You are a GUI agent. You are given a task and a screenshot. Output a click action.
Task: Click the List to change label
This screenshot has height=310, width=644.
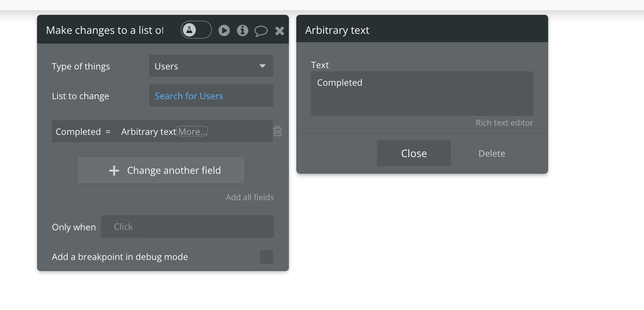click(81, 96)
